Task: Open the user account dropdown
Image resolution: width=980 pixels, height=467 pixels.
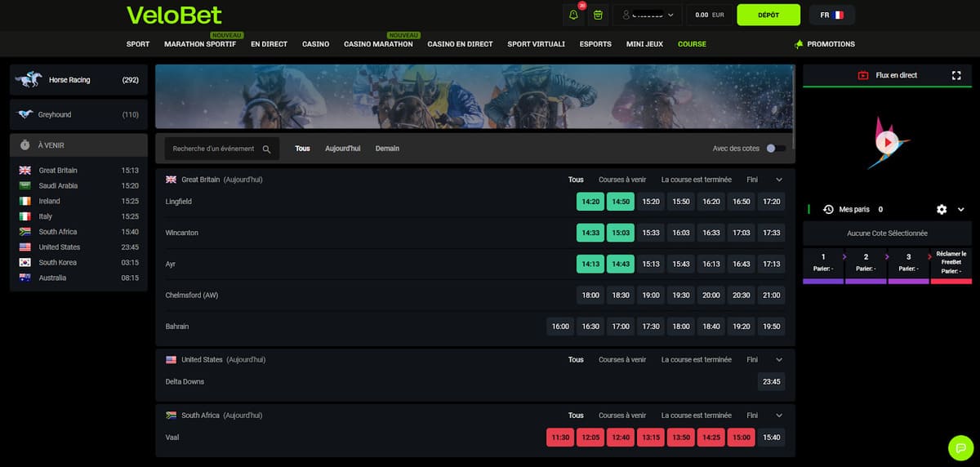Action: click(648, 15)
